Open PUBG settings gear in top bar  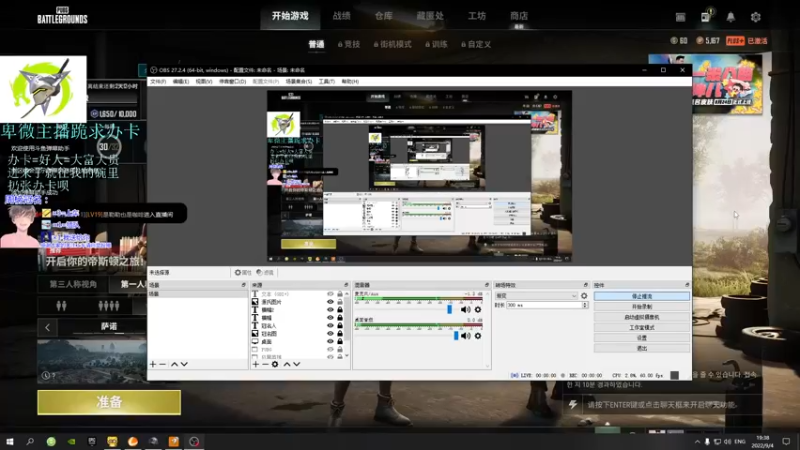[x=756, y=17]
